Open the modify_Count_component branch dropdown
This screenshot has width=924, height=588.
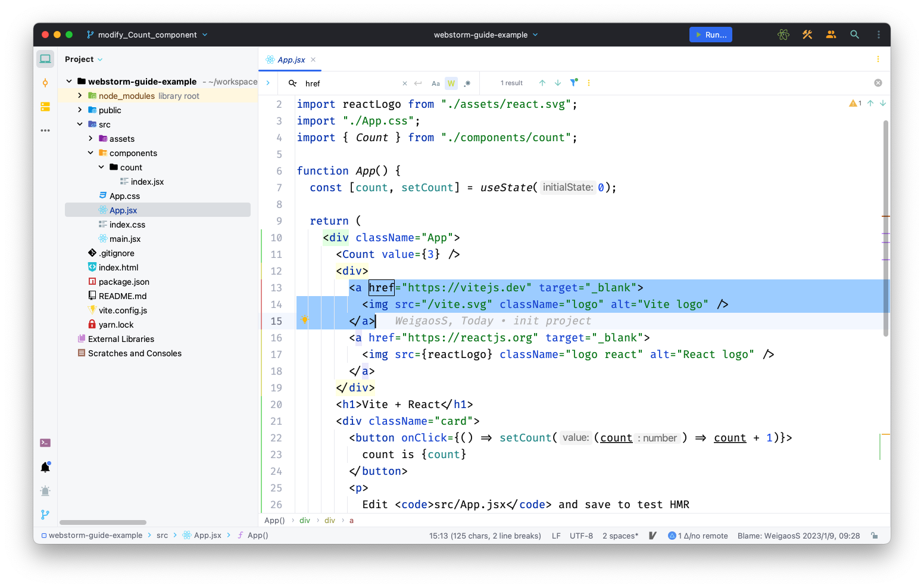(147, 35)
